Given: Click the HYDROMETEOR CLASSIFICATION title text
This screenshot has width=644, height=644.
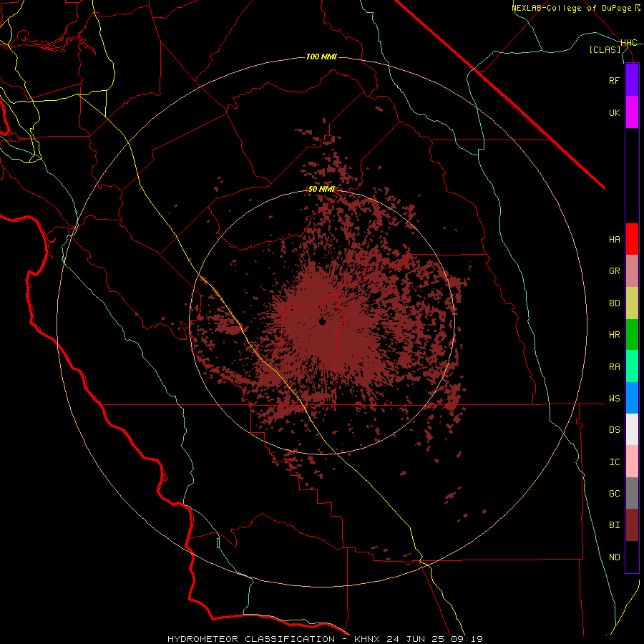Looking at the screenshot, I should coord(251,639).
